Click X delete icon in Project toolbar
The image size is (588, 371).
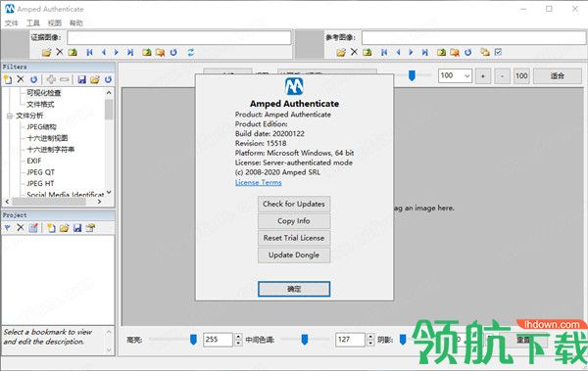(x=21, y=227)
